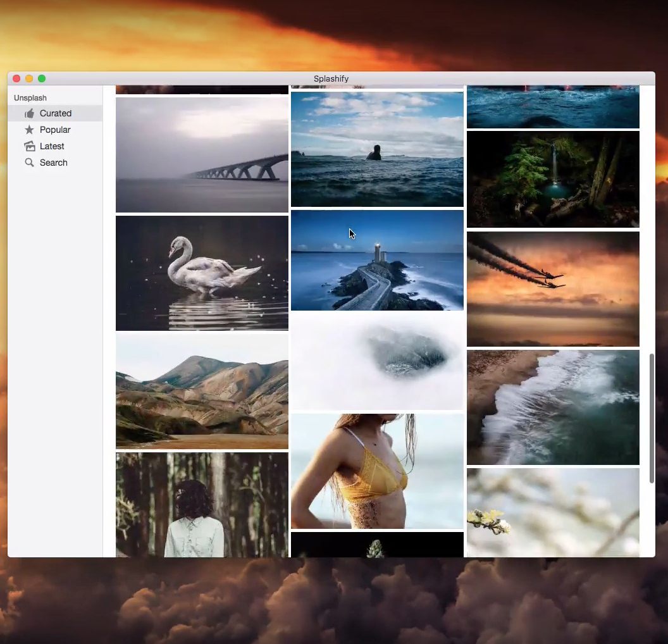Click the white blossom branch photo
The image size is (668, 644).
coord(553,512)
